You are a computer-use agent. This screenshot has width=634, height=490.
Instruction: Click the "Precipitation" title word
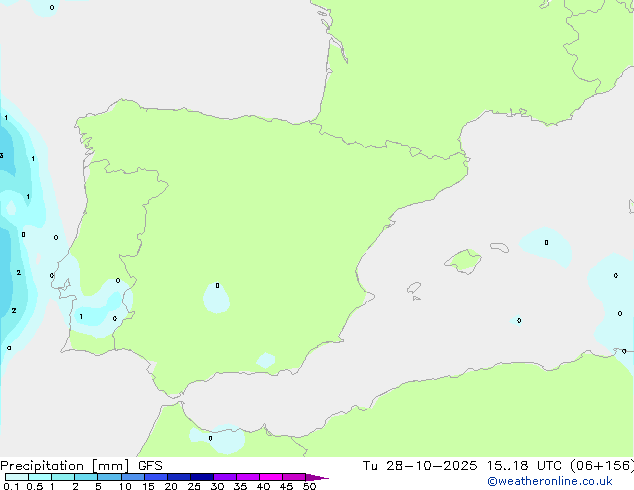point(42,466)
